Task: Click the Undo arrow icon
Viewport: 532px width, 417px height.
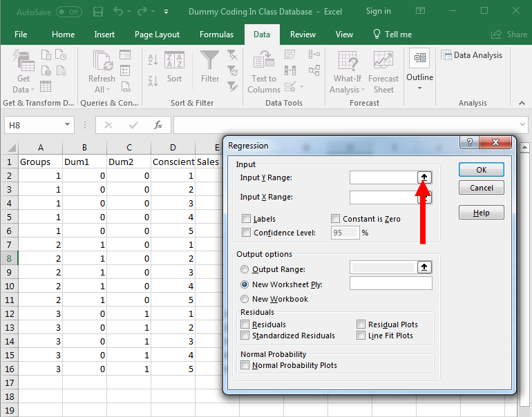Action: coord(118,12)
